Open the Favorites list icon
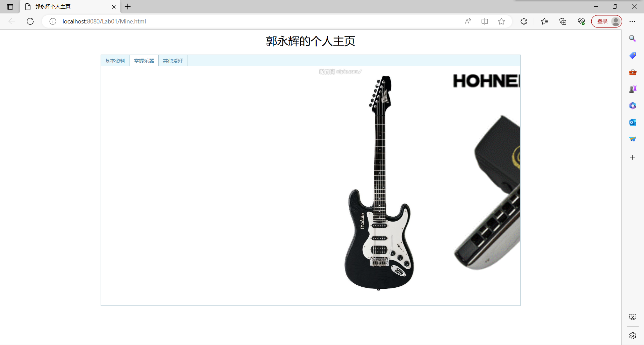This screenshot has width=644, height=345. click(x=544, y=21)
